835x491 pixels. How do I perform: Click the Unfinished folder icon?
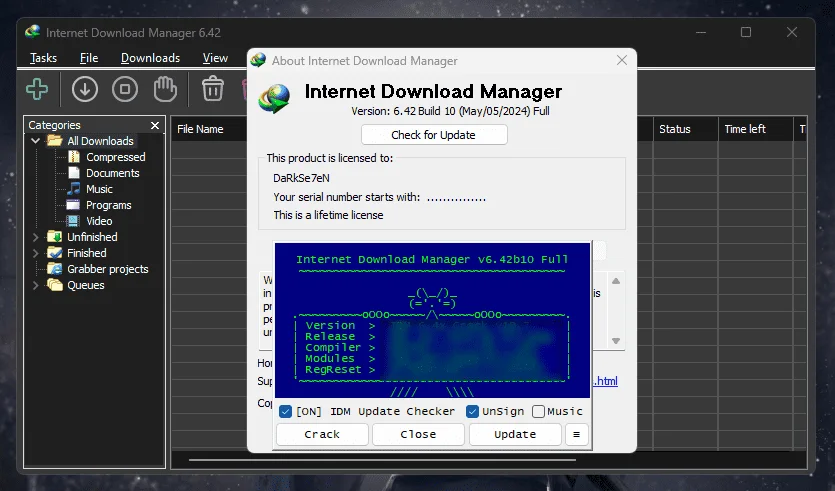pyautogui.click(x=54, y=237)
